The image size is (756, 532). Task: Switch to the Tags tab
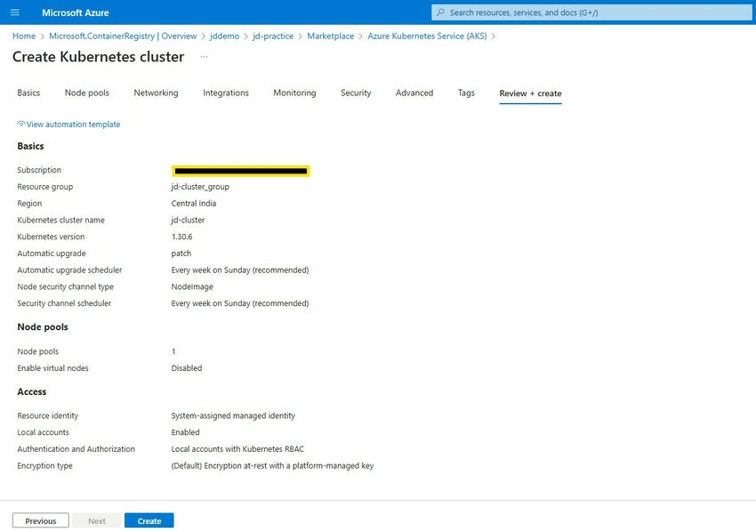[x=466, y=93]
